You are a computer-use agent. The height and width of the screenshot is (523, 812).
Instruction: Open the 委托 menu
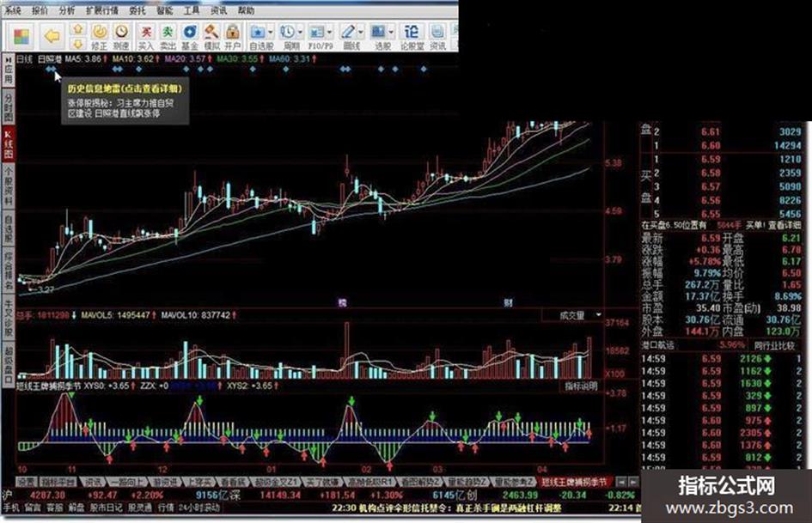[137, 10]
